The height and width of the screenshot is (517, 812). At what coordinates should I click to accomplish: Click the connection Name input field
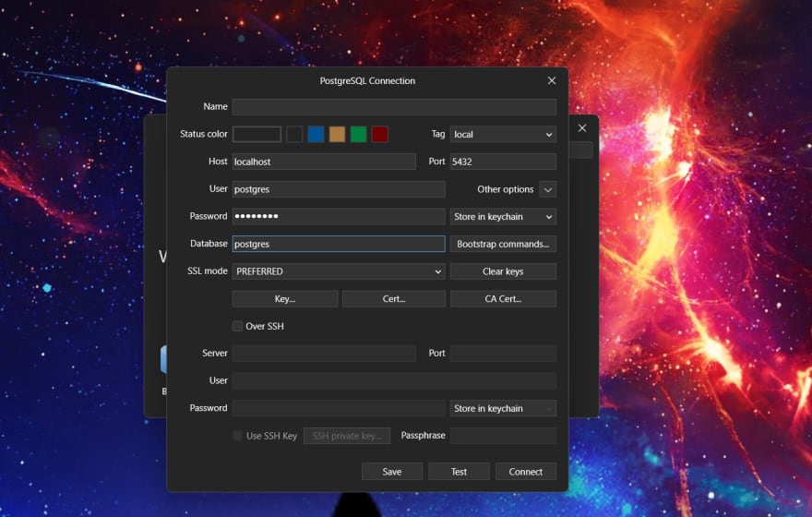pos(394,107)
